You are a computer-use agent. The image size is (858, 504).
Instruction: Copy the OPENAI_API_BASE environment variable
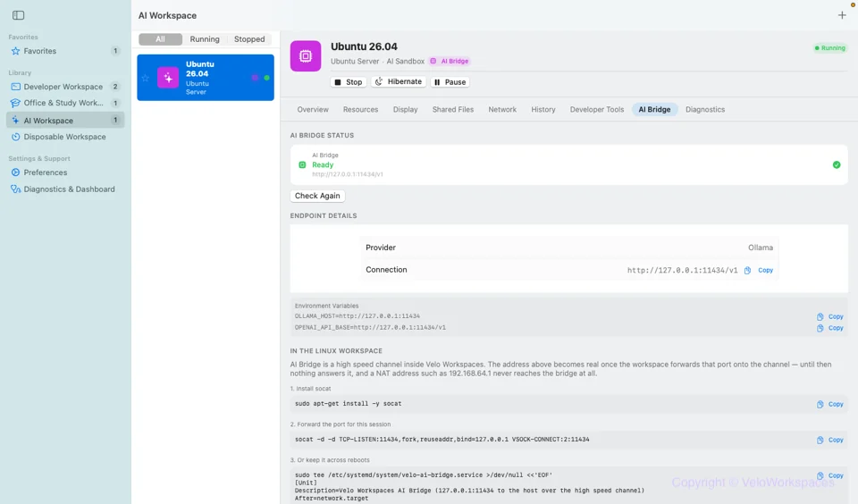click(x=829, y=328)
